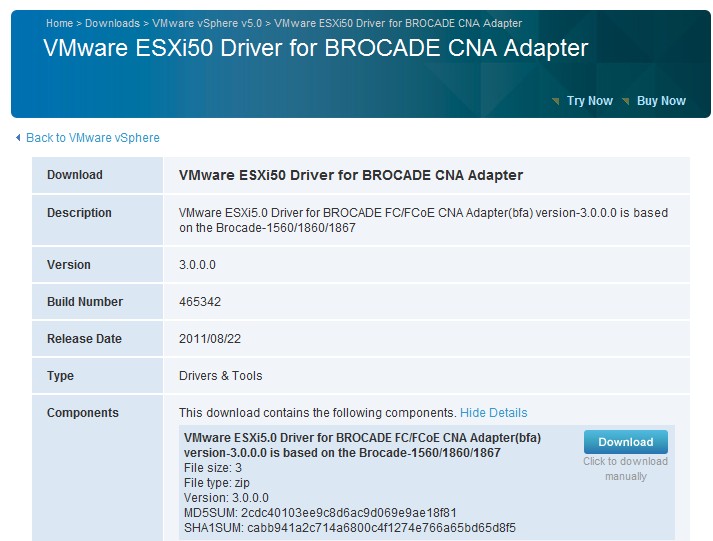
Task: Click the Release Date row label
Action: 84,339
